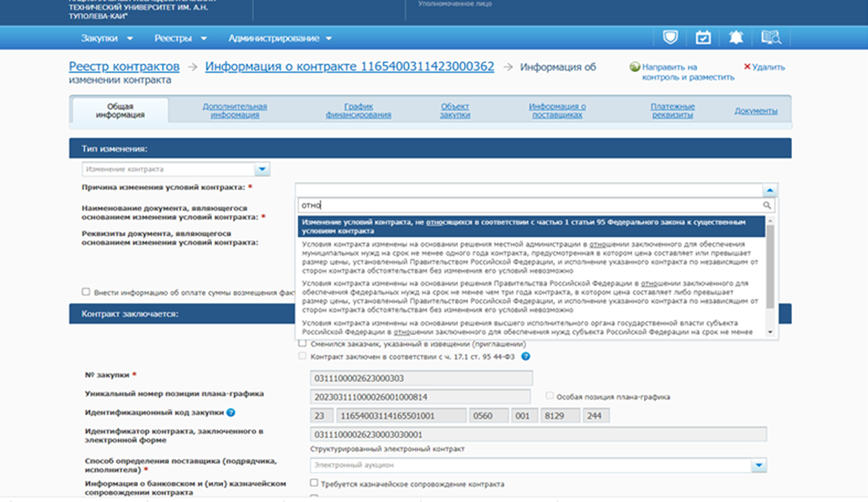Open the Администрирование menu
Viewport: 868px width, 502px height.
click(281, 38)
